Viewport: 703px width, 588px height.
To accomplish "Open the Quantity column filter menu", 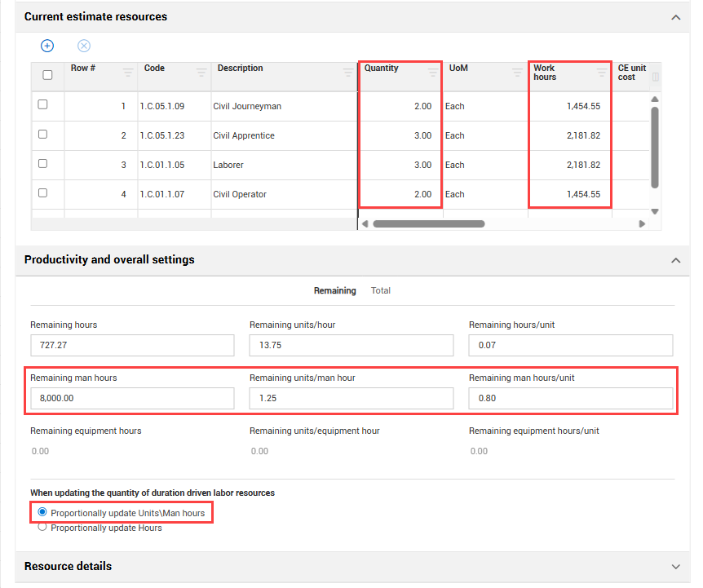I will pyautogui.click(x=433, y=73).
